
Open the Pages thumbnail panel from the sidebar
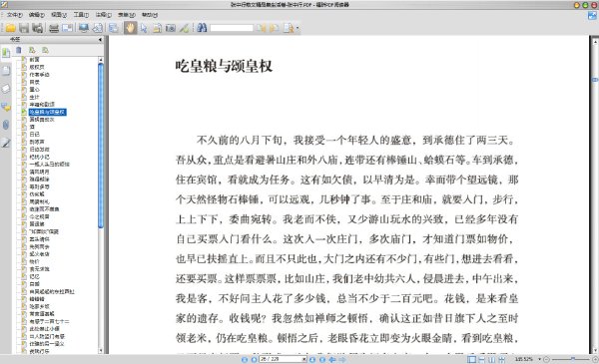(x=6, y=71)
